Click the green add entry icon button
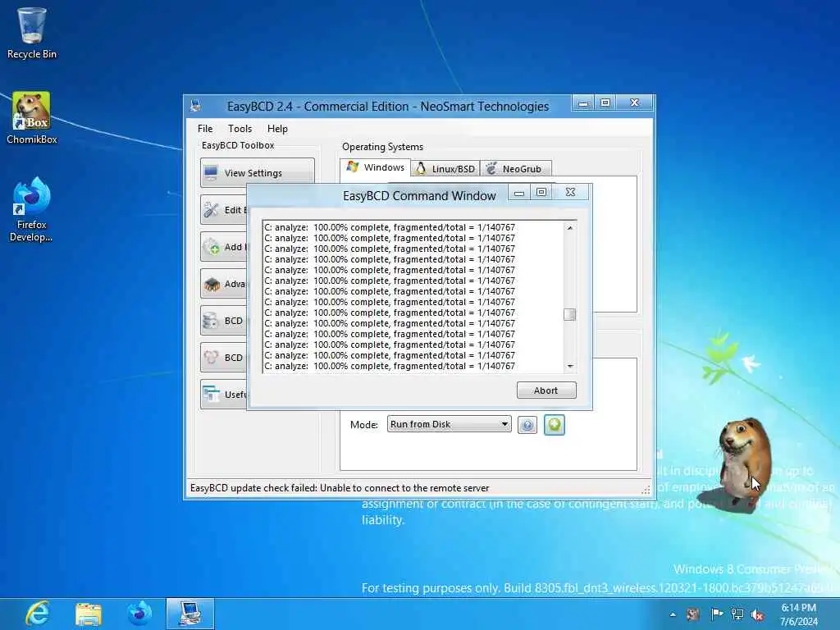 tap(555, 426)
